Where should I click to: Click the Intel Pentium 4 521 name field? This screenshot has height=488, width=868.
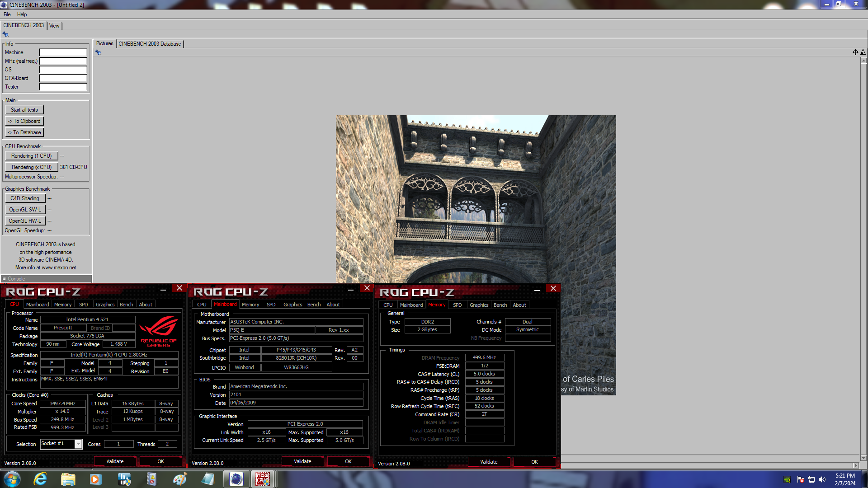[87, 319]
